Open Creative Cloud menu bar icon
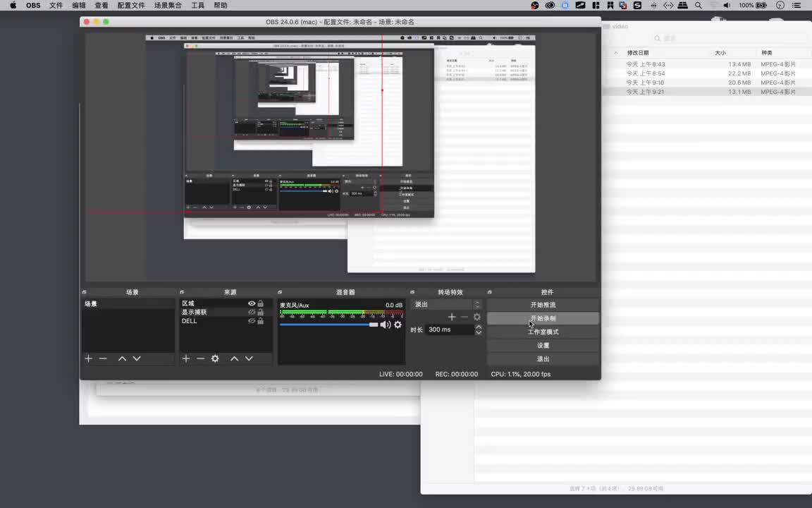The width and height of the screenshot is (812, 508). click(x=550, y=5)
